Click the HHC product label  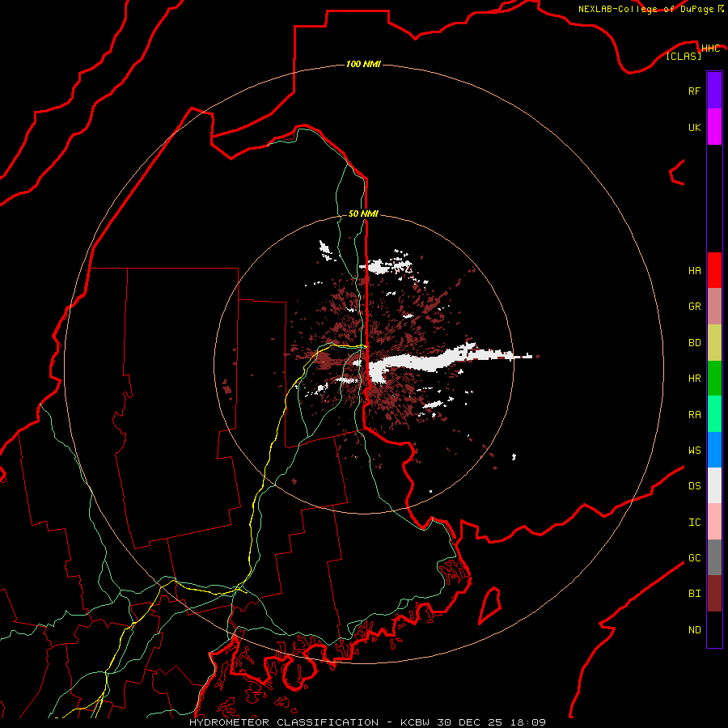point(710,49)
